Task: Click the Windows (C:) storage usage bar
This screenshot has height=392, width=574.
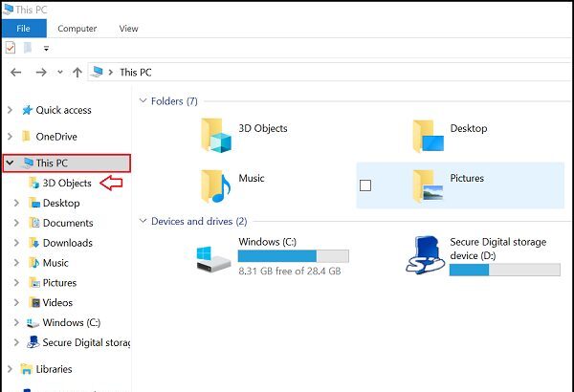Action: [293, 256]
